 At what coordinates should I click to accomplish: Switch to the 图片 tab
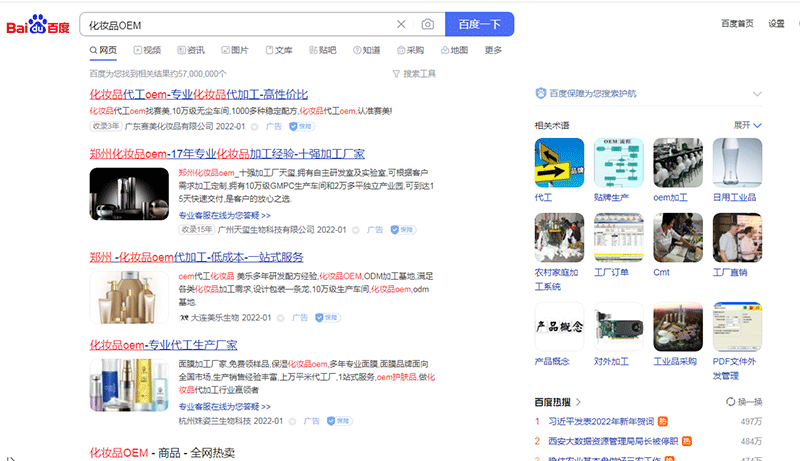(x=234, y=50)
